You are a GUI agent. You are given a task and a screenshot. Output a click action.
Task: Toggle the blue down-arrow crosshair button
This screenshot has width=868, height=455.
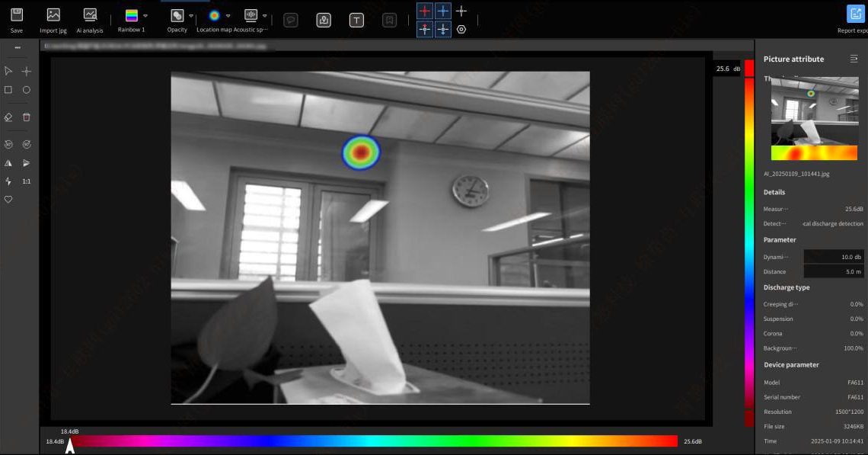(x=443, y=30)
